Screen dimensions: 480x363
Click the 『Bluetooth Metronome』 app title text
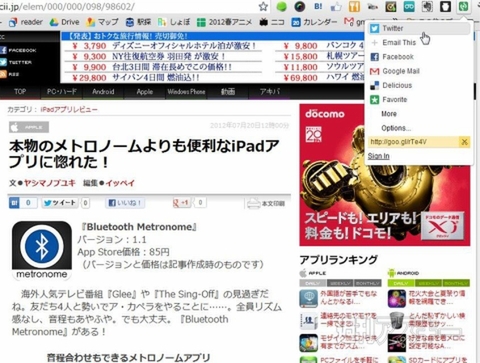(x=139, y=227)
